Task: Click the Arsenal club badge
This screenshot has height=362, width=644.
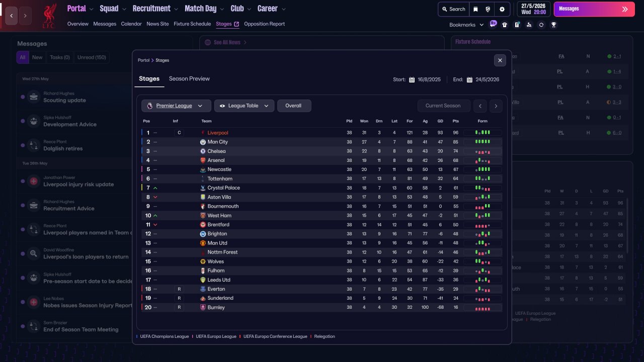Action: [x=203, y=160]
